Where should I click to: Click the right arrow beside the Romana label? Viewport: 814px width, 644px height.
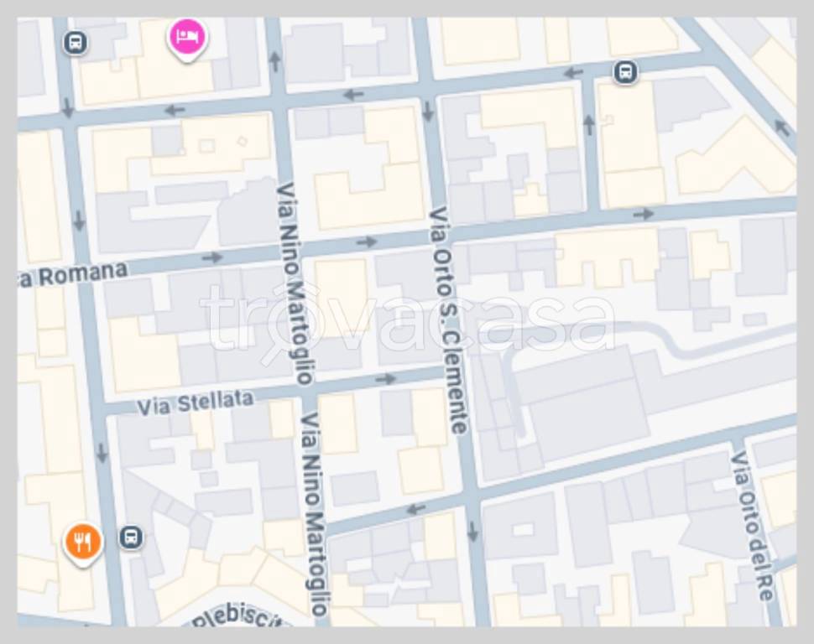[x=211, y=257]
